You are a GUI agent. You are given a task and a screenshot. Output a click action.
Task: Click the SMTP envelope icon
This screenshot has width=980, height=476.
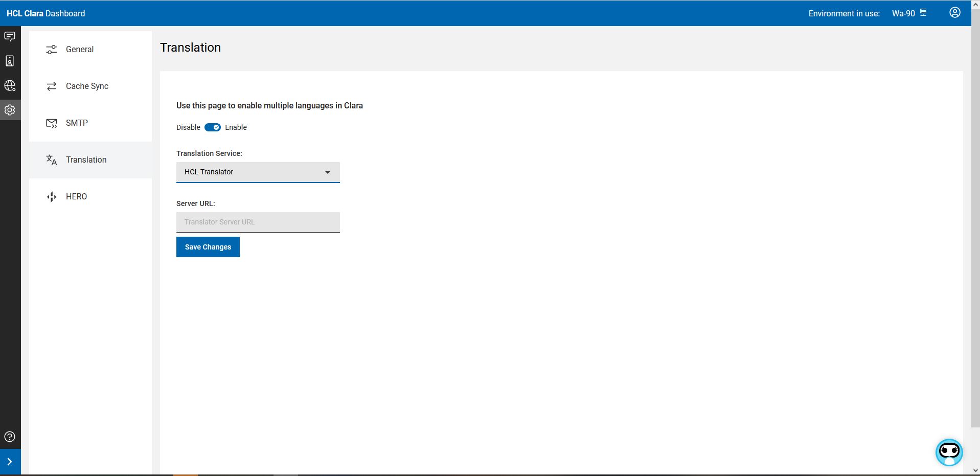tap(52, 123)
